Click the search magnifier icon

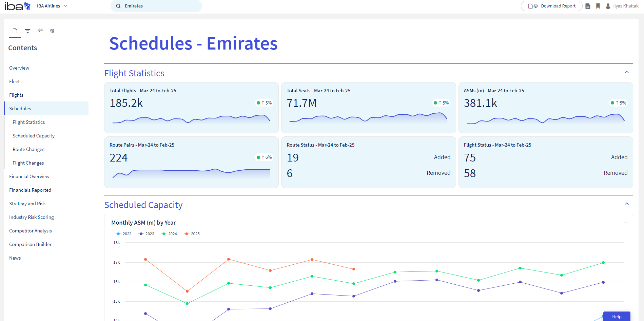[x=118, y=6]
